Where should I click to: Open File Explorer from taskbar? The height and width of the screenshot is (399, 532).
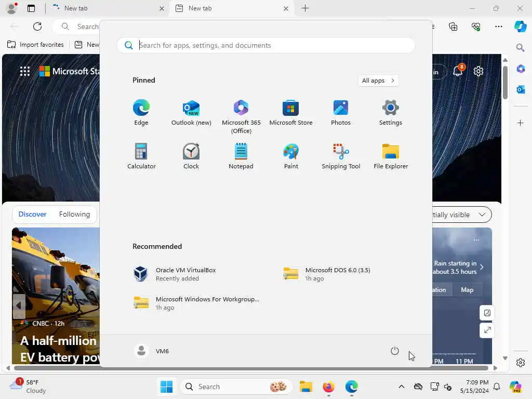(305, 387)
